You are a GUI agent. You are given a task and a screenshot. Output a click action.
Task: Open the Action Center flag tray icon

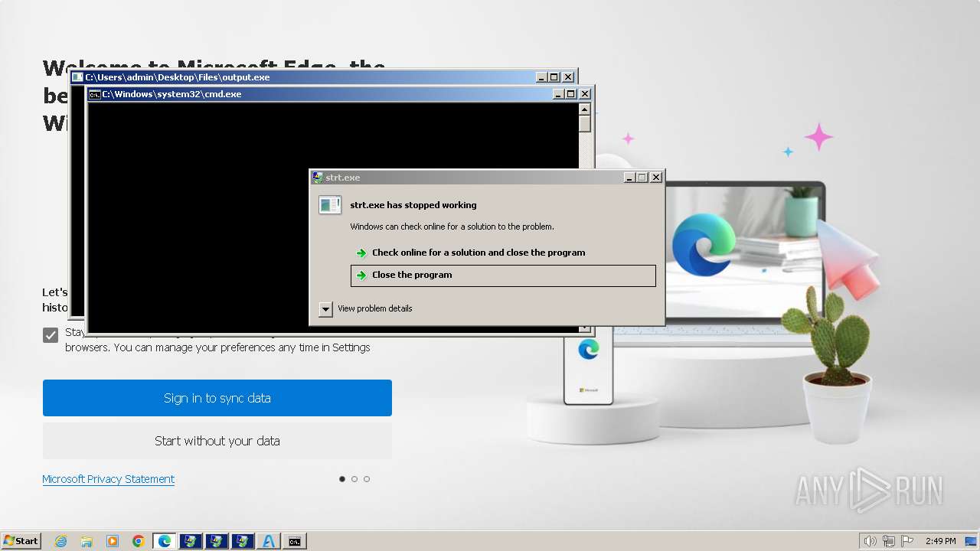[x=907, y=541]
